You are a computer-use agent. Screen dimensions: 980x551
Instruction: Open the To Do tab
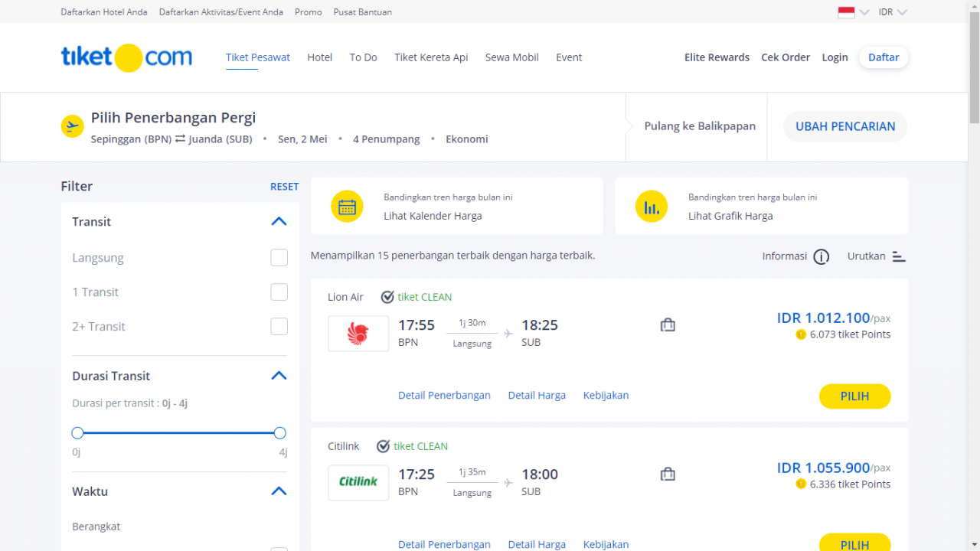[x=364, y=57]
